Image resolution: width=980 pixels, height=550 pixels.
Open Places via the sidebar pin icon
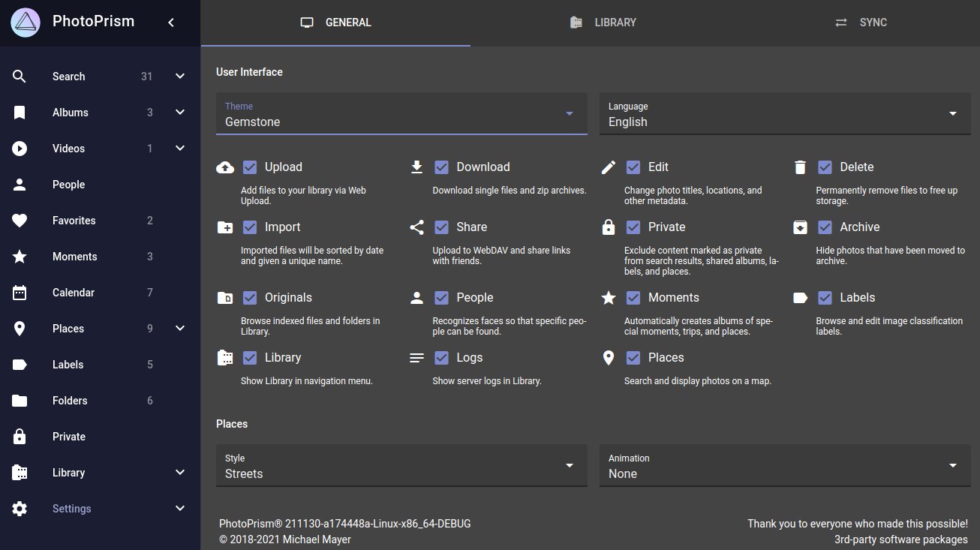tap(20, 329)
